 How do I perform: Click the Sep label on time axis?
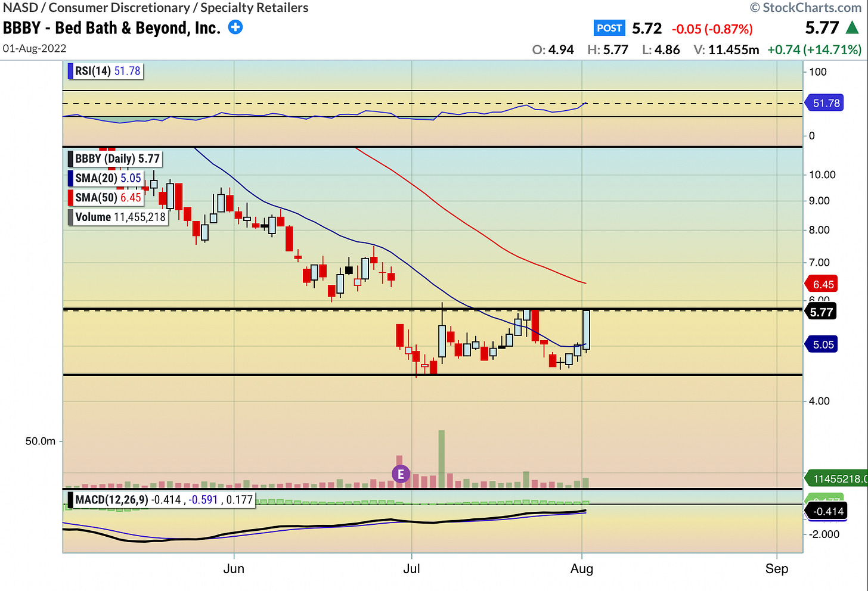click(777, 568)
